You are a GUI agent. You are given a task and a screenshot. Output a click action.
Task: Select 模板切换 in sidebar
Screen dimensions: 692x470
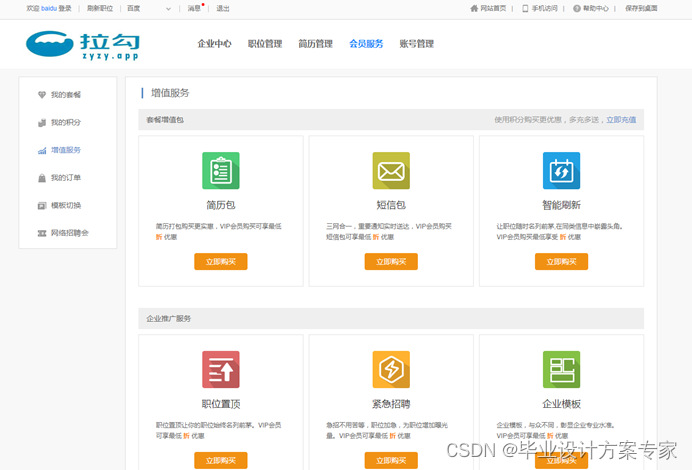click(x=66, y=206)
